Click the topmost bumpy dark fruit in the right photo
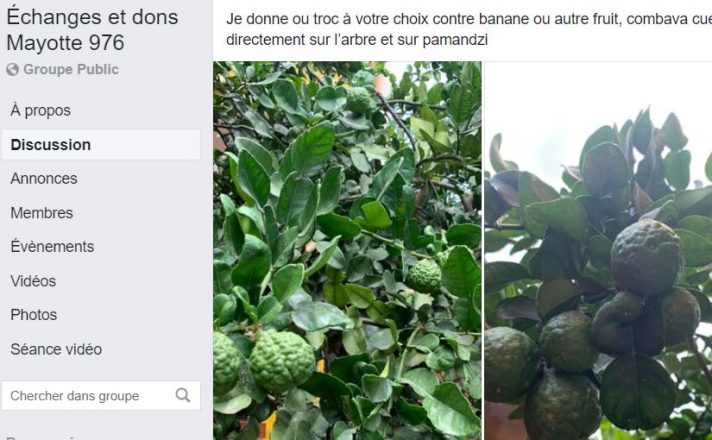 pyautogui.click(x=647, y=257)
